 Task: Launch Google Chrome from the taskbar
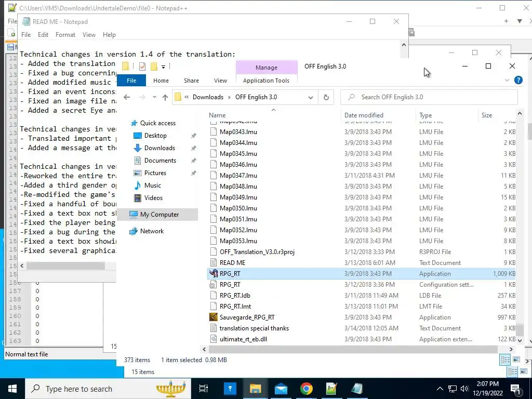[306, 389]
